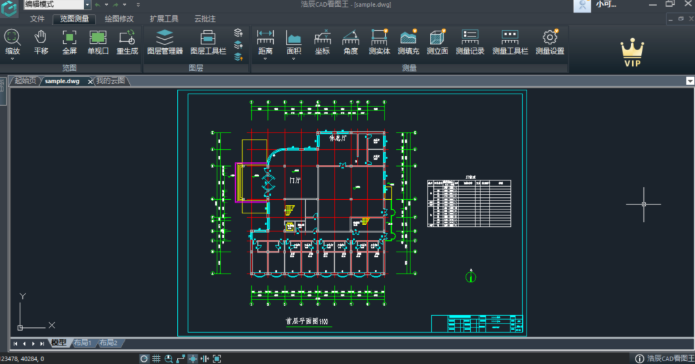Open the 文件 file menu

pyautogui.click(x=37, y=19)
